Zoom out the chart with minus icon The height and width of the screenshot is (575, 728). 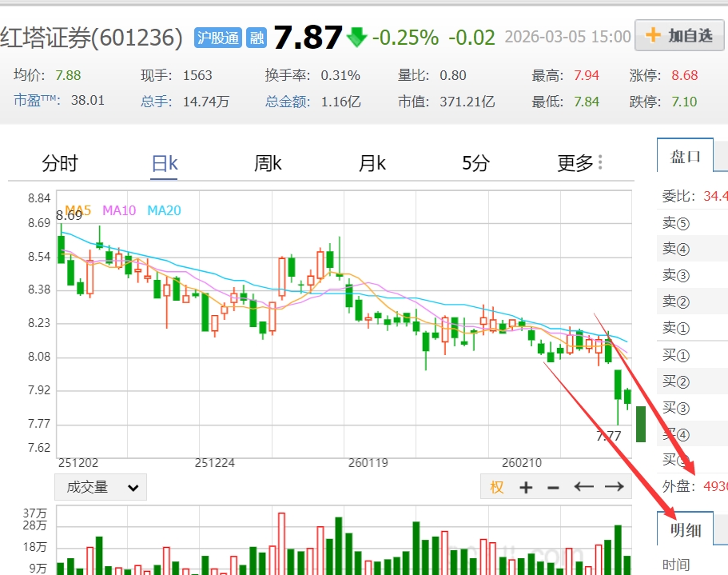coord(553,488)
